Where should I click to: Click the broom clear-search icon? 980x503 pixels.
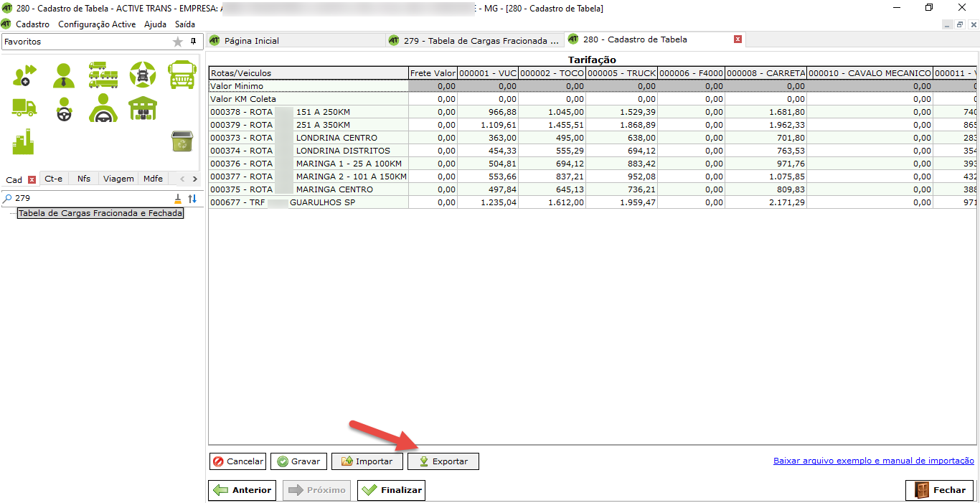coord(178,199)
